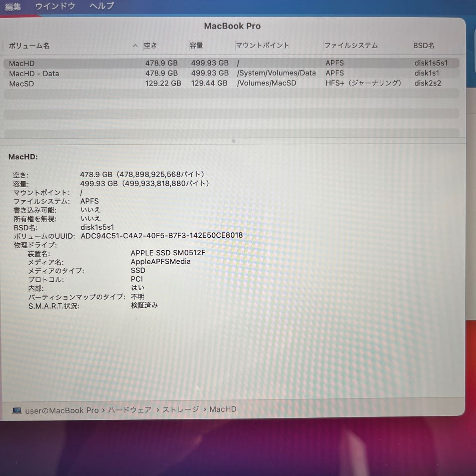Sort by BSD名 column header
This screenshot has width=476, height=476.
click(x=424, y=45)
